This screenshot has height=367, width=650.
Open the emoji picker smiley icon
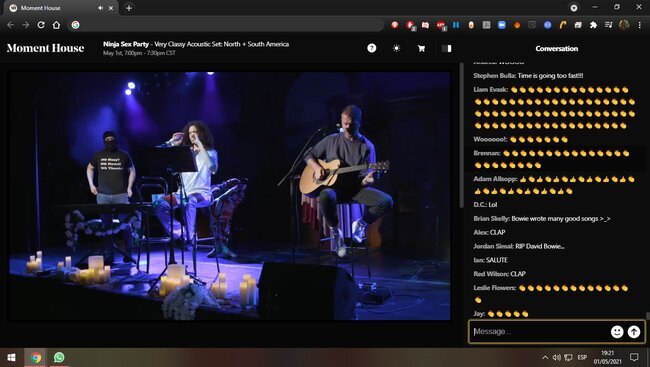point(617,332)
